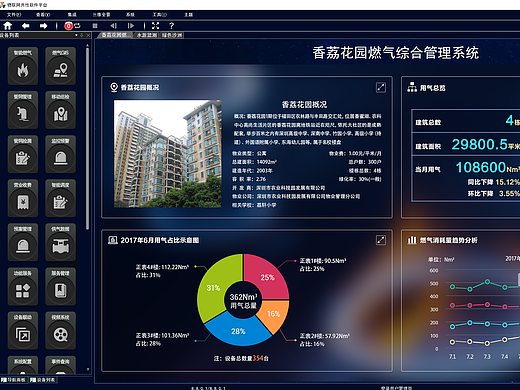Open the 营业收费 yuan receipt module
Image resolution: width=520 pixels, height=390 pixels.
[23, 198]
